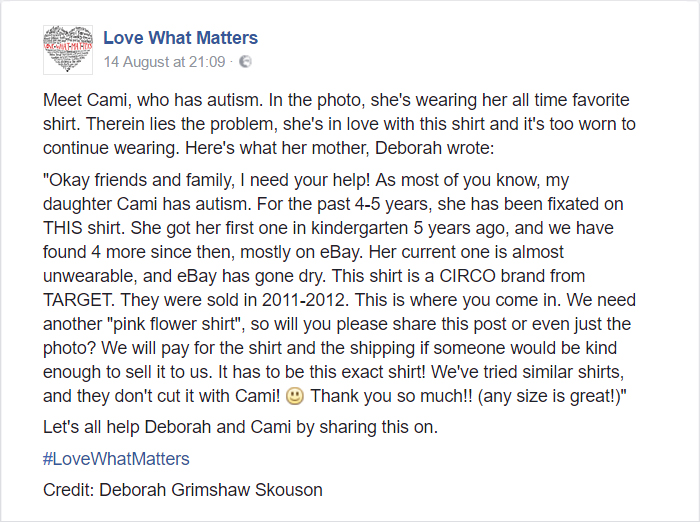Click the years "2011-2012" in the post
Image resolution: width=700 pixels, height=522 pixels.
click(x=304, y=300)
